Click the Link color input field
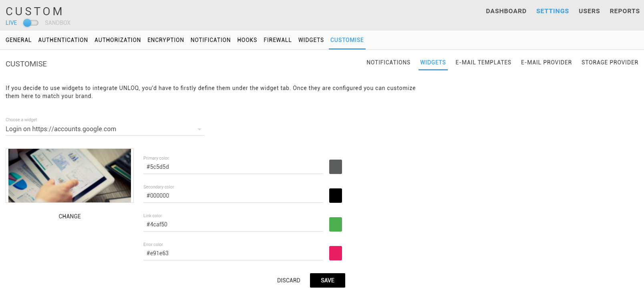This screenshot has height=292, width=644. (233, 224)
